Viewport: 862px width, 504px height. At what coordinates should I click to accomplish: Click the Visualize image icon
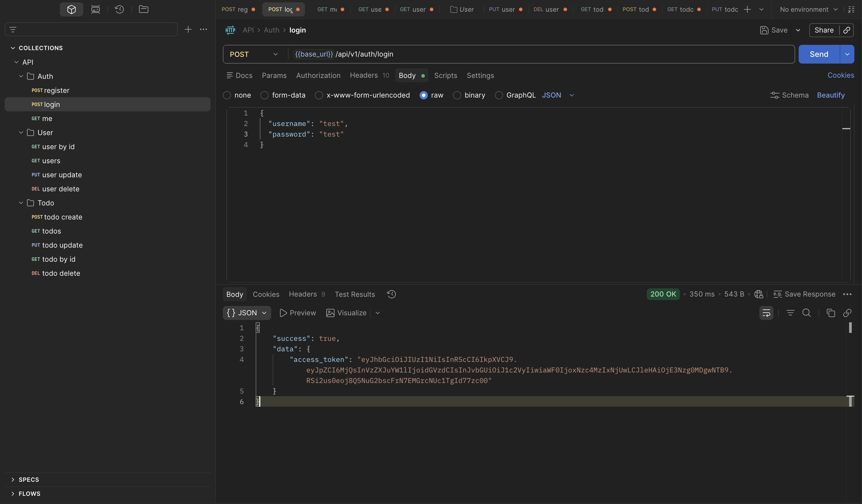click(x=330, y=313)
